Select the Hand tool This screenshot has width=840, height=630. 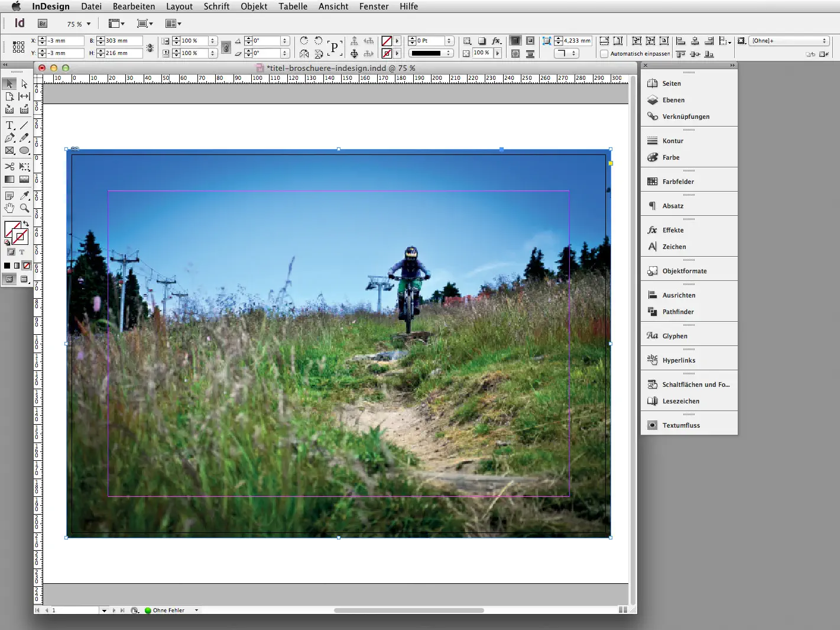9,208
